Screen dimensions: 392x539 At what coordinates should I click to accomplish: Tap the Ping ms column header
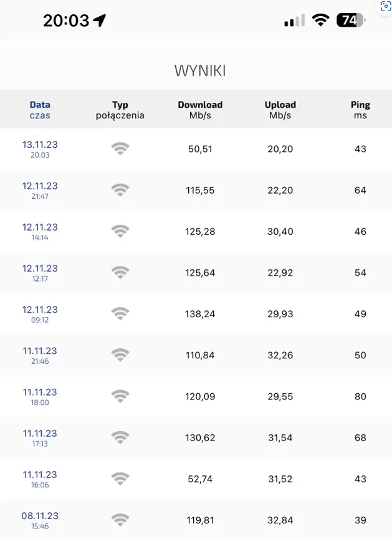360,110
